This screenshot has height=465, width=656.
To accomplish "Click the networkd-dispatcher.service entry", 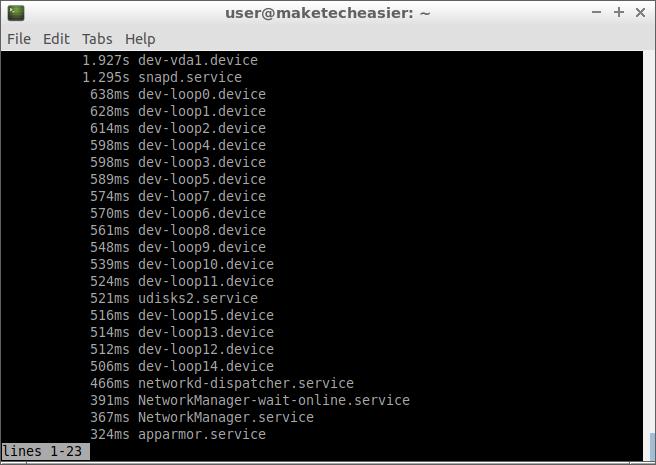I will 245,383.
